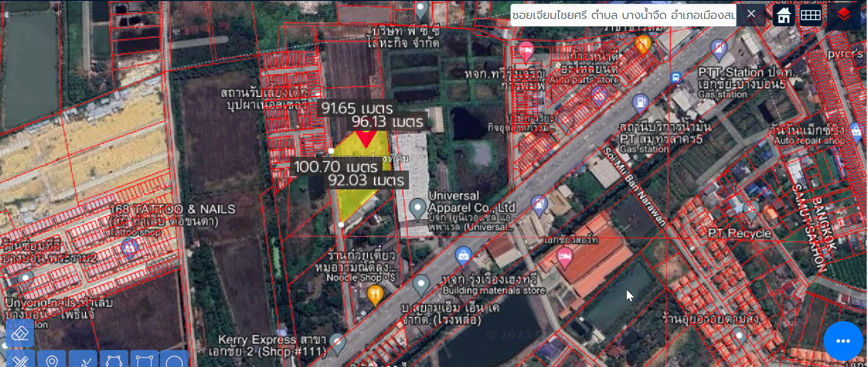Activate the ruler and pencil measure tool
Screen dimensions: 868x367
(20, 360)
